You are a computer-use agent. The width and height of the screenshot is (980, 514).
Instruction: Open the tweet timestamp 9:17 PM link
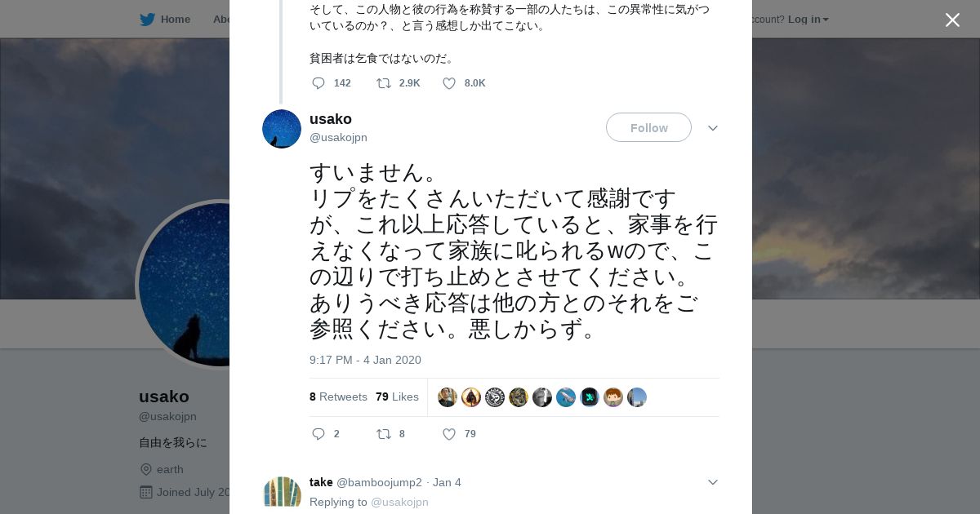coord(365,360)
